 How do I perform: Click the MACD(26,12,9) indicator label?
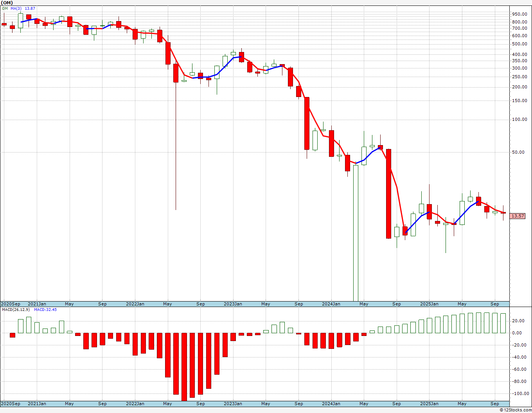pos(16,309)
